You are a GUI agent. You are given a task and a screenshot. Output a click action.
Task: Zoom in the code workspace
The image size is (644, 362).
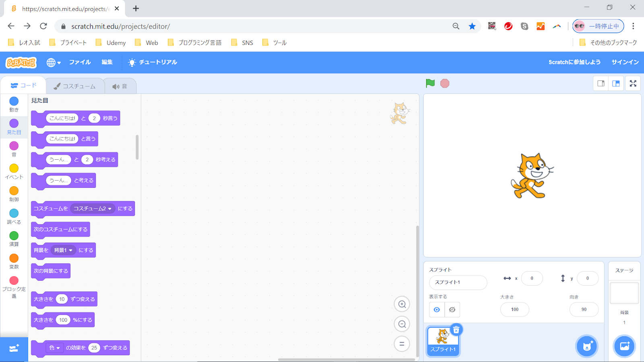point(402,304)
